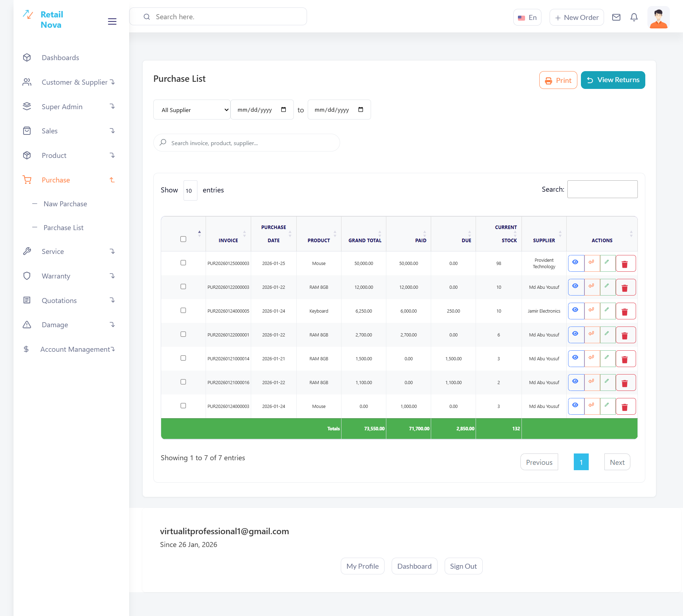Open the All Supplier dropdown
Viewport: 683px width, 616px height.
click(192, 110)
